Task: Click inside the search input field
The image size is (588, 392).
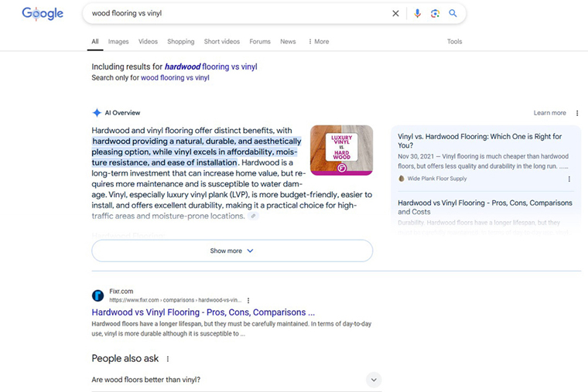Action: tap(238, 13)
